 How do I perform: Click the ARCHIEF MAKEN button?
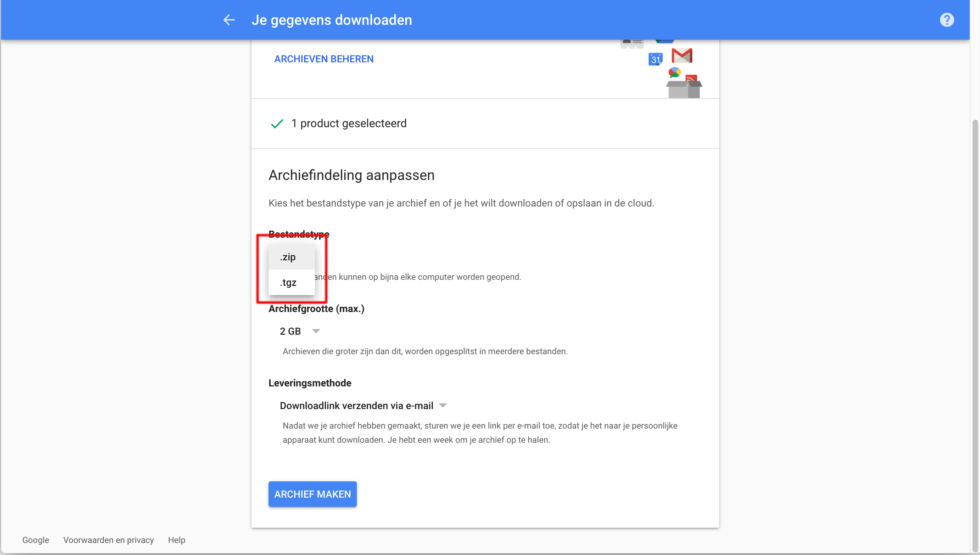(312, 494)
